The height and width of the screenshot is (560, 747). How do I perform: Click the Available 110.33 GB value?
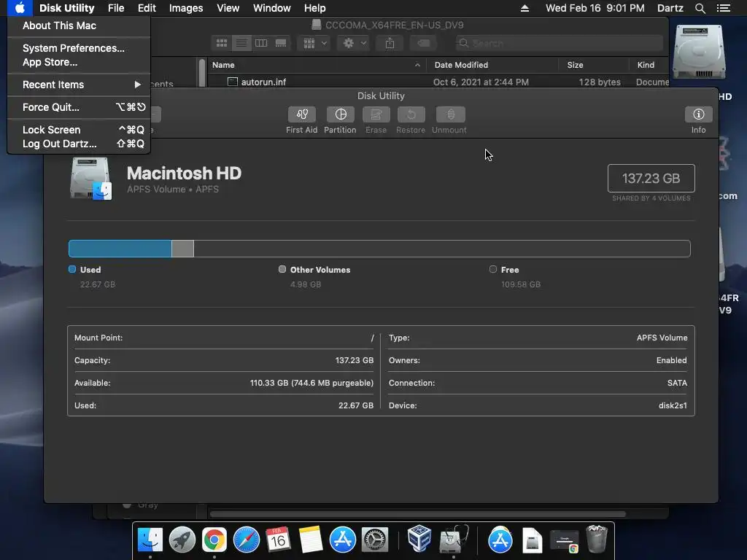311,383
